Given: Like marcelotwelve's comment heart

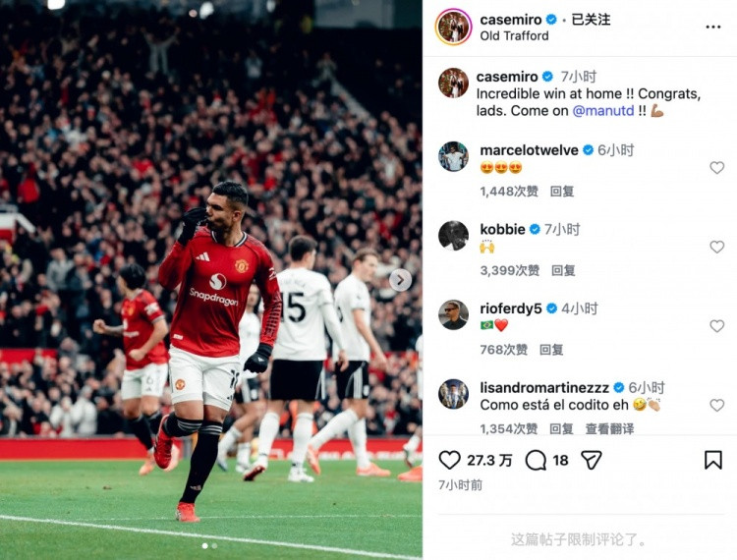Looking at the screenshot, I should click(x=716, y=167).
